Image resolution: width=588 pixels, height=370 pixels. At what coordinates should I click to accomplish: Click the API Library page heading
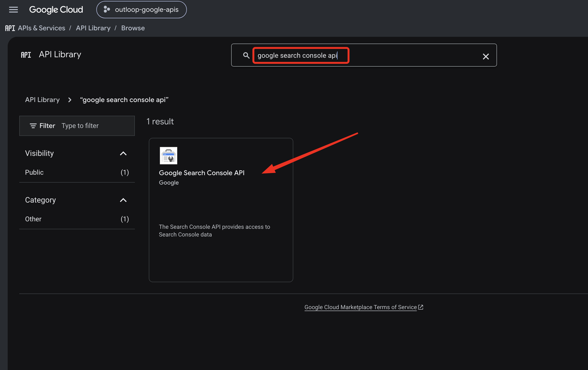(60, 55)
